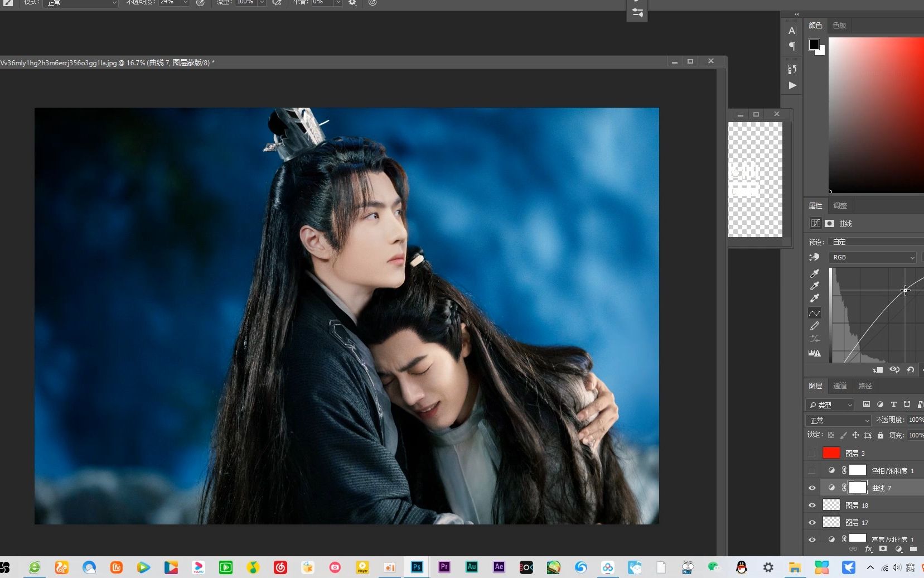Filter layers by pixel image type
Image resolution: width=924 pixels, height=578 pixels.
[867, 404]
